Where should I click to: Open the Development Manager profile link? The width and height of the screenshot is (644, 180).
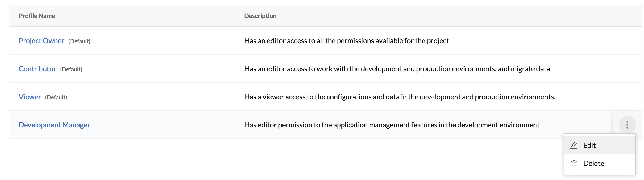point(55,125)
